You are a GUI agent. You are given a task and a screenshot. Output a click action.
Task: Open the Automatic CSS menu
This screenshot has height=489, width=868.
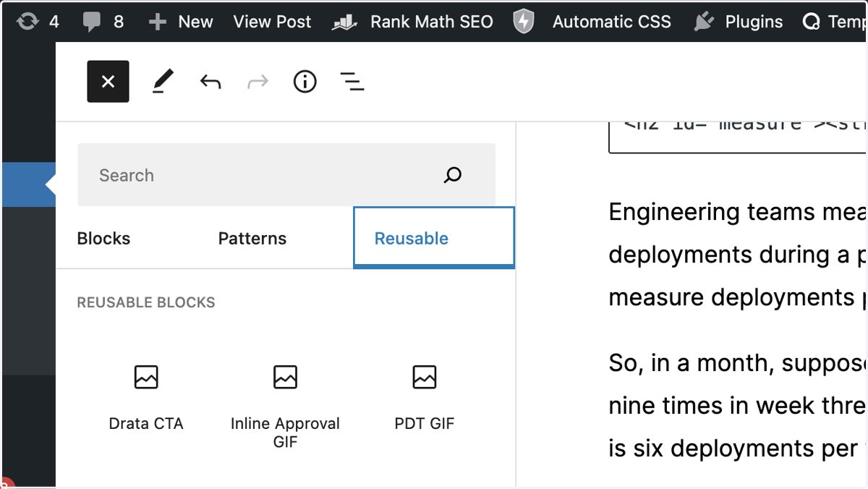pyautogui.click(x=592, y=22)
